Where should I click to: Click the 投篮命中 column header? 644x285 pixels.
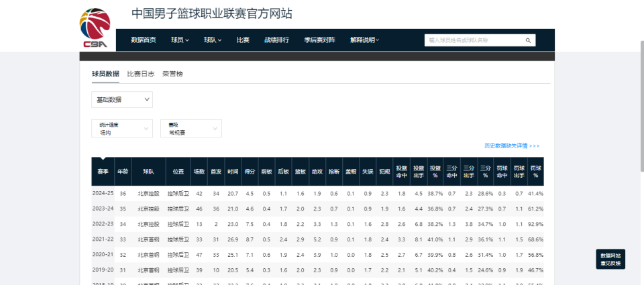pyautogui.click(x=401, y=172)
